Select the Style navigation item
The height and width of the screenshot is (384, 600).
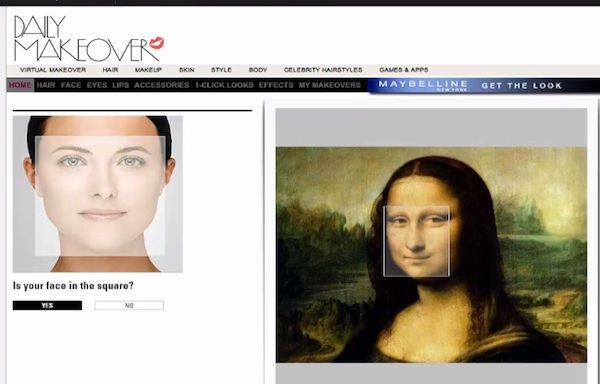click(x=221, y=70)
